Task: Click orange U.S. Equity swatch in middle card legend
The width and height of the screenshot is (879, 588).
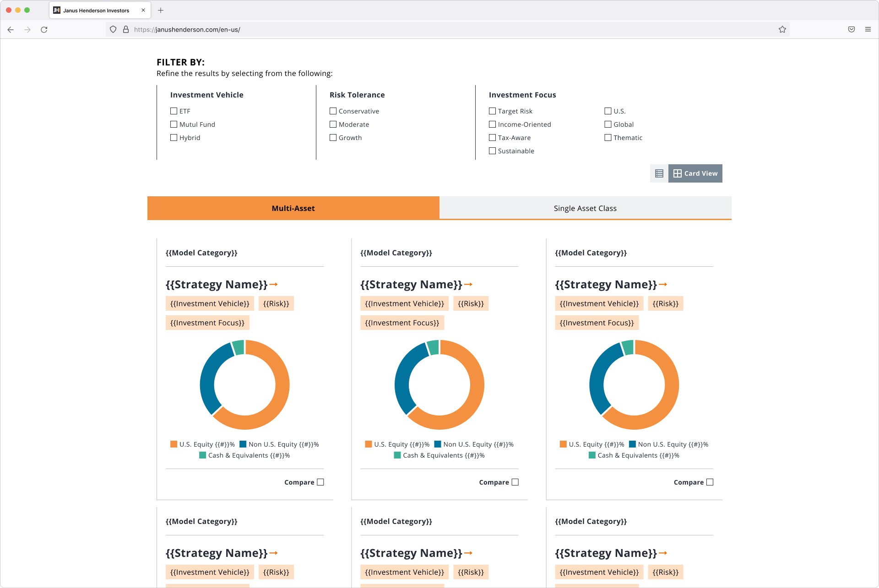Action: click(x=369, y=444)
